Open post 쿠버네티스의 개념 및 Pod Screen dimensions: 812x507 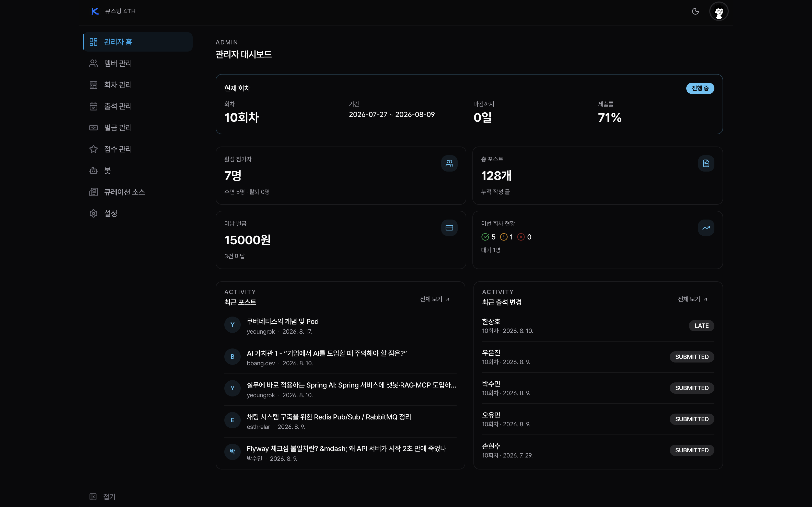pyautogui.click(x=283, y=322)
